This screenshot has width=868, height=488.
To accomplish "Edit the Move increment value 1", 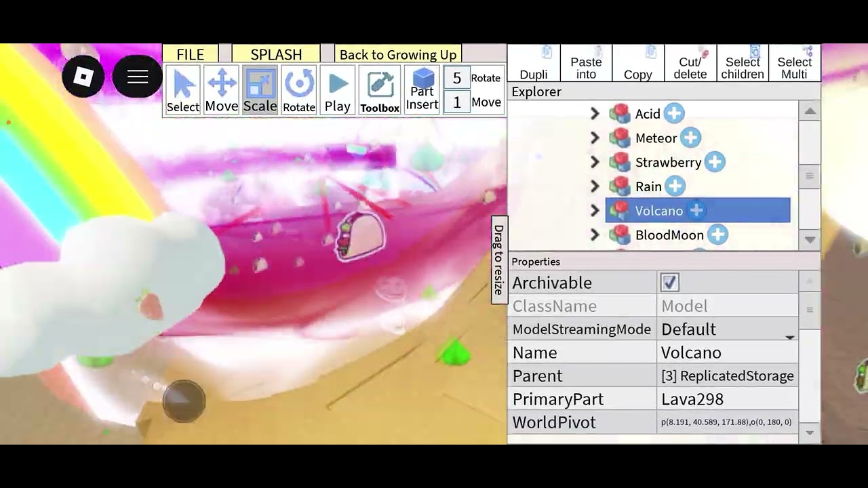I will pos(457,102).
